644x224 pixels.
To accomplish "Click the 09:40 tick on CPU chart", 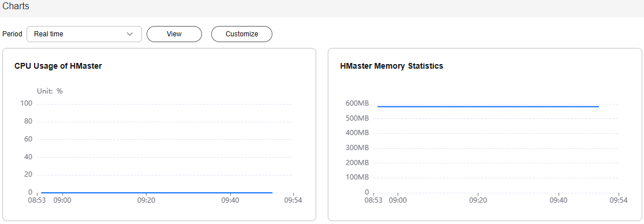I will click(230, 200).
